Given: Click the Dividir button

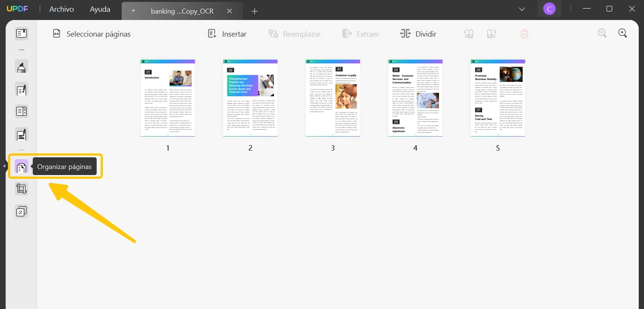Looking at the screenshot, I should [418, 34].
